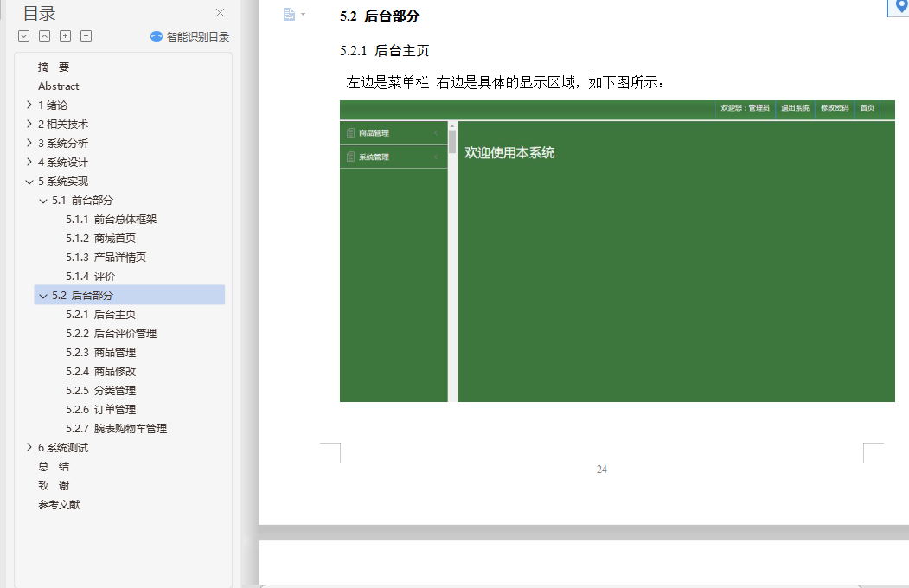The width and height of the screenshot is (909, 588).
Task: Click the page document icon beside heading 5.2
Action: pyautogui.click(x=289, y=15)
